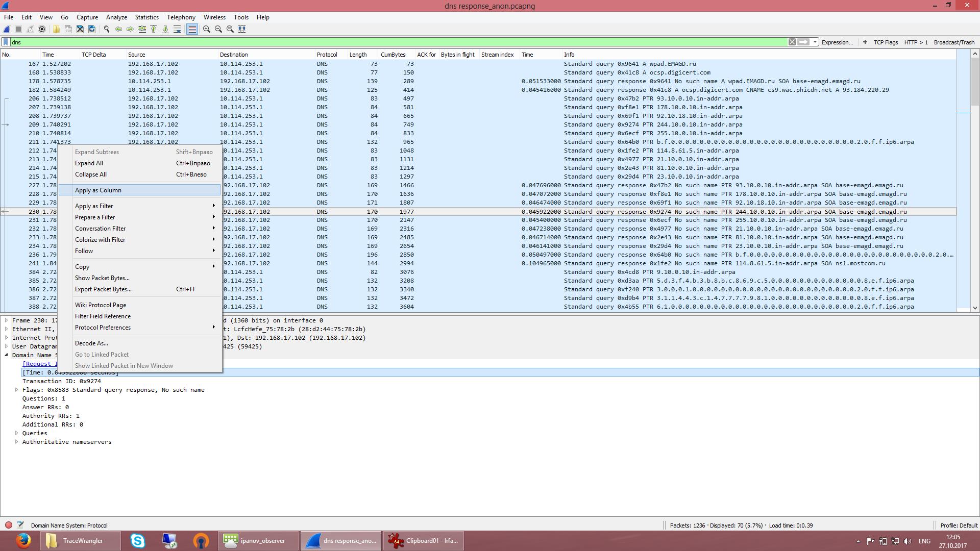Toggle the colorize packet list button
This screenshot has width=980, height=551.
coord(192,29)
